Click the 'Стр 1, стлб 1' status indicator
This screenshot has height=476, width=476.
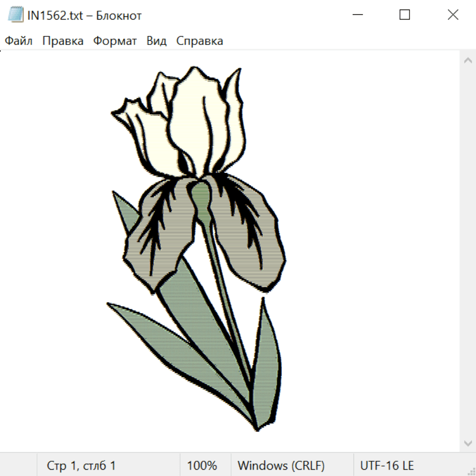click(x=81, y=465)
